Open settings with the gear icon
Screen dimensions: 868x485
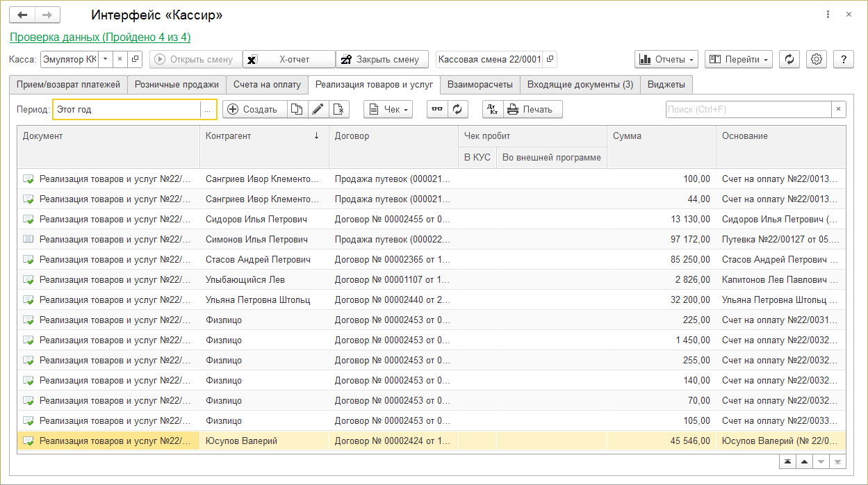click(x=817, y=59)
